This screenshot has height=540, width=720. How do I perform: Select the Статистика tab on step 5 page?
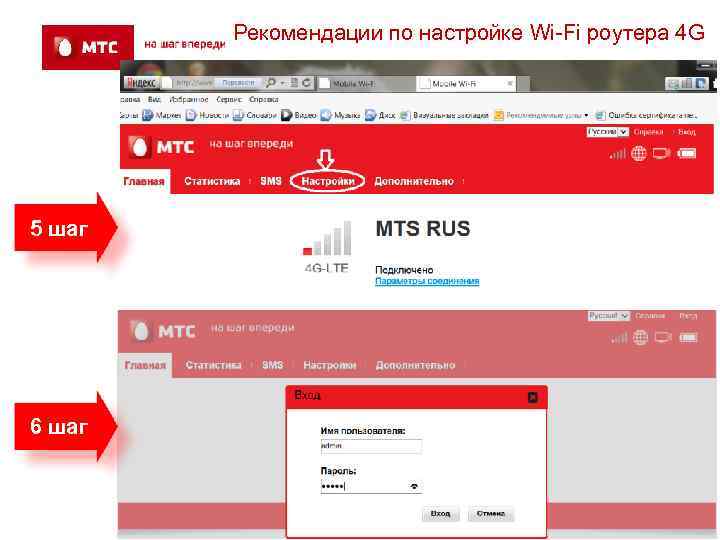click(212, 181)
